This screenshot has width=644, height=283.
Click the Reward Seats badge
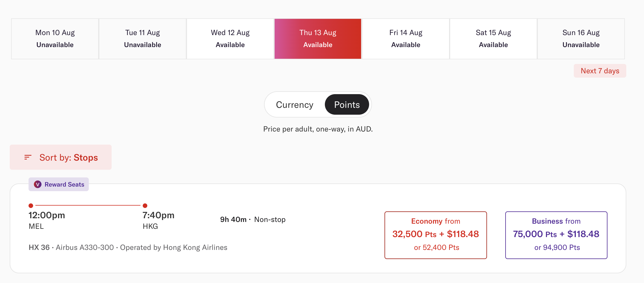pos(59,184)
